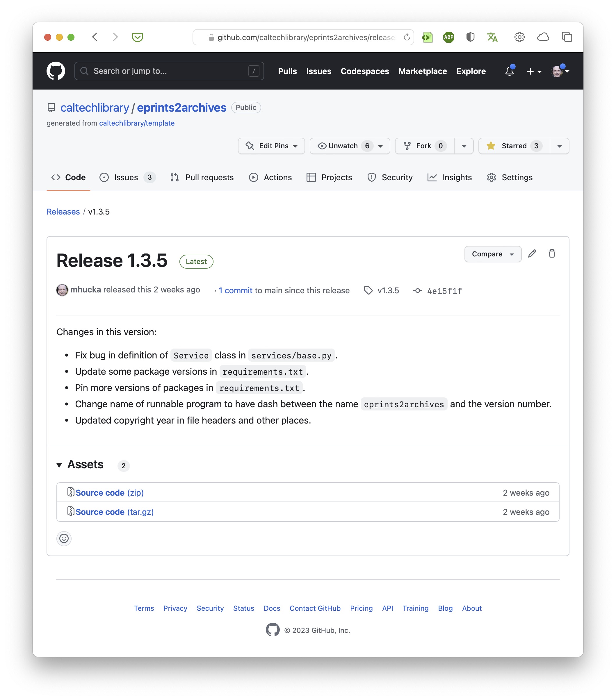Click the file icon of Source code (tar.gz)
Viewport: 616px width, 700px height.
pyautogui.click(x=71, y=511)
